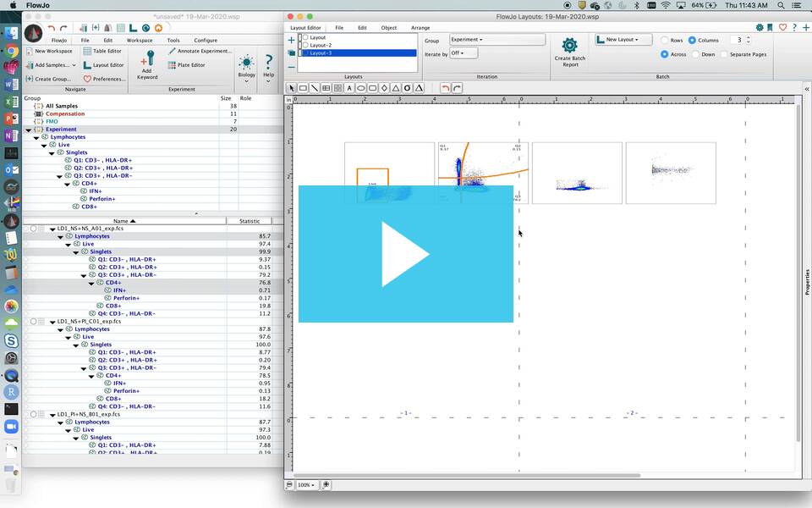The height and width of the screenshot is (508, 812).
Task: Click the L-shaped layout icon in quick toolbar
Action: click(x=133, y=28)
